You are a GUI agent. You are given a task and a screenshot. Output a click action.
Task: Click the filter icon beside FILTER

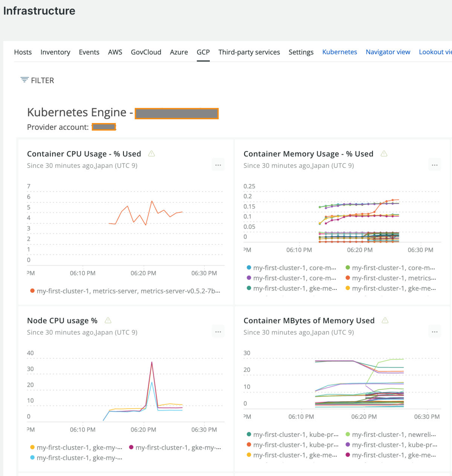pyautogui.click(x=24, y=80)
